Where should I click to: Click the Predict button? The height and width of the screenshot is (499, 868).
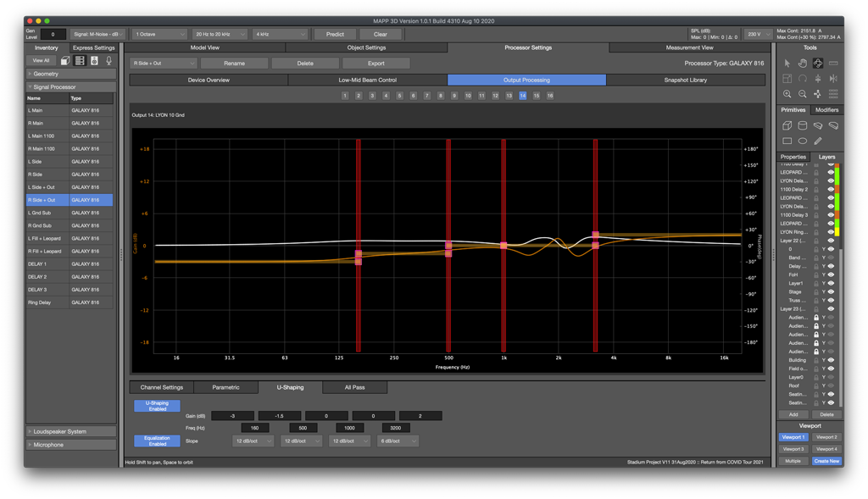[x=335, y=34]
